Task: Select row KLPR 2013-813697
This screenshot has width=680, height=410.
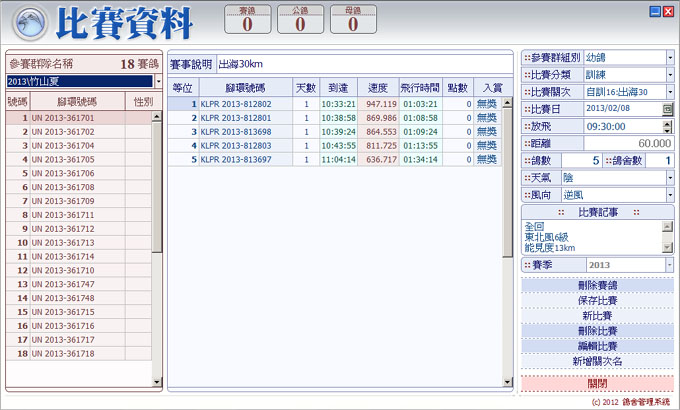Action: (x=334, y=160)
